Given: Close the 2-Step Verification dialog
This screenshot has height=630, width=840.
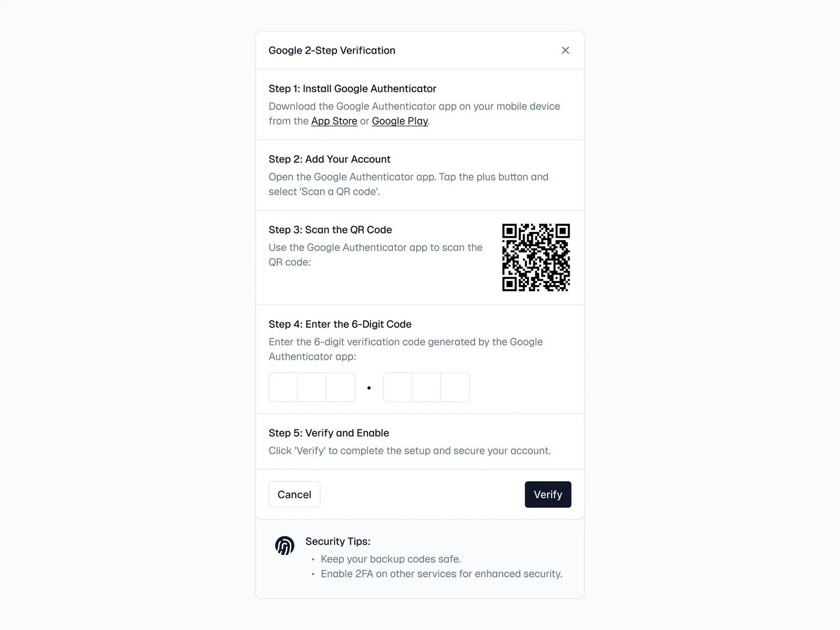Looking at the screenshot, I should pyautogui.click(x=565, y=50).
